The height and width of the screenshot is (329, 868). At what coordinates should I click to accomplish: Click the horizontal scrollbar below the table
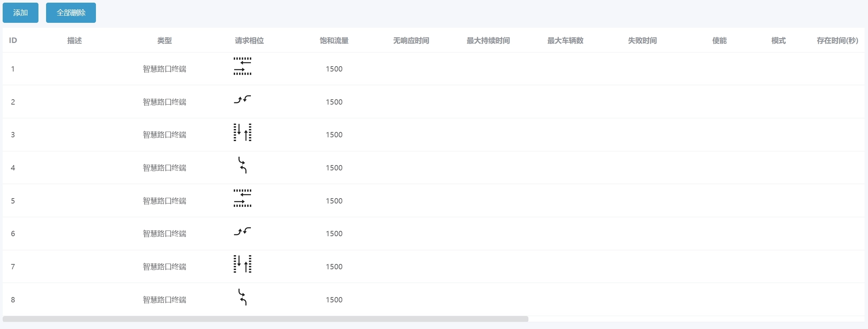[x=265, y=319]
